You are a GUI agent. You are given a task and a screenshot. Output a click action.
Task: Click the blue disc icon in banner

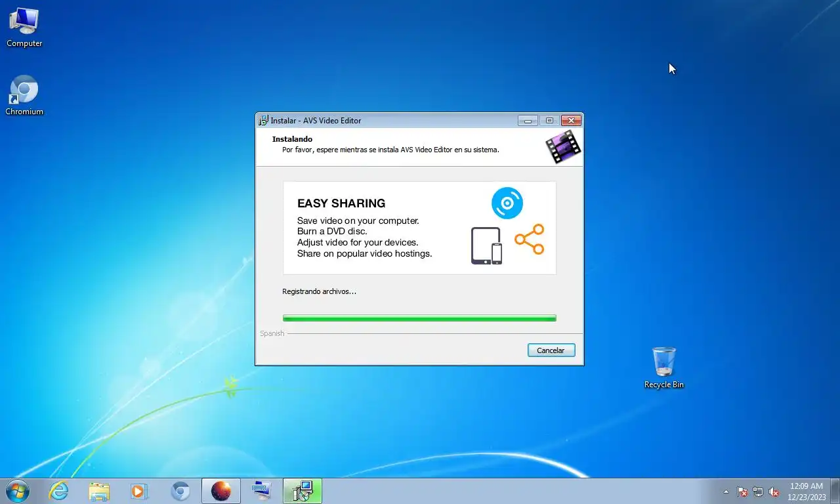tap(507, 203)
